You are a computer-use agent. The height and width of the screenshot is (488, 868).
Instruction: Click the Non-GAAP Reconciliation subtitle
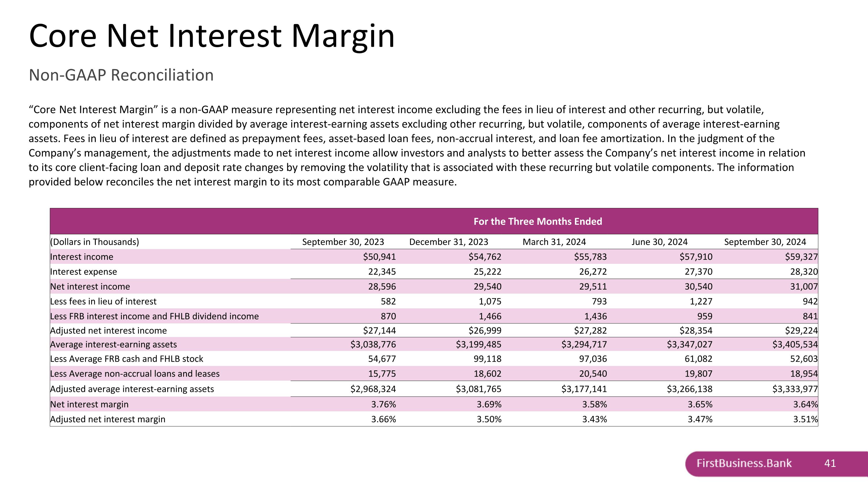121,75
